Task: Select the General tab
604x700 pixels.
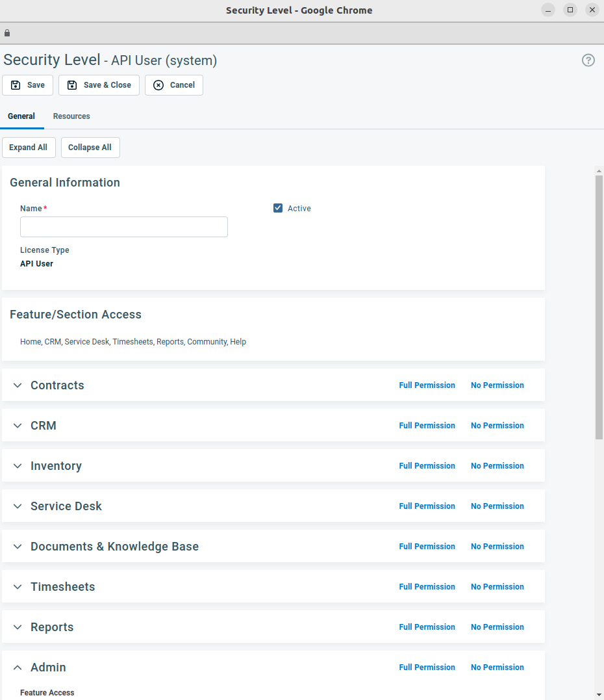Action: tap(21, 116)
